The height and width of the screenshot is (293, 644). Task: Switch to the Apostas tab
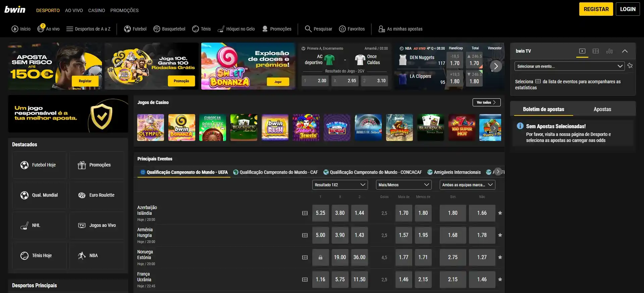602,109
